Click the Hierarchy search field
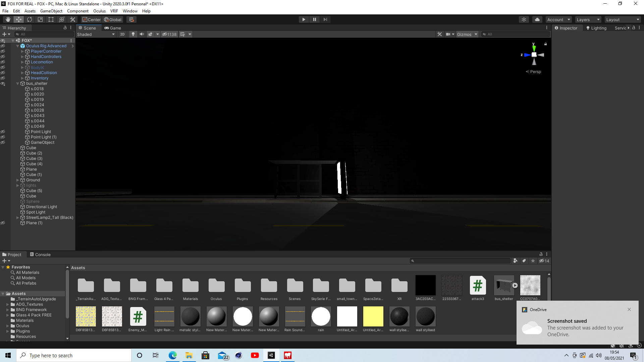 [44, 34]
